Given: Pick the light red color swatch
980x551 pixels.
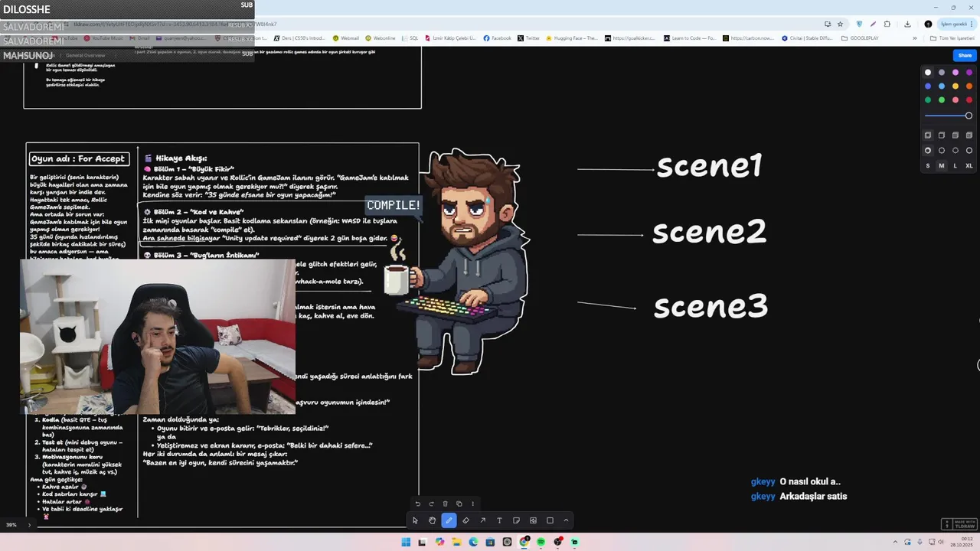Looking at the screenshot, I should [955, 100].
